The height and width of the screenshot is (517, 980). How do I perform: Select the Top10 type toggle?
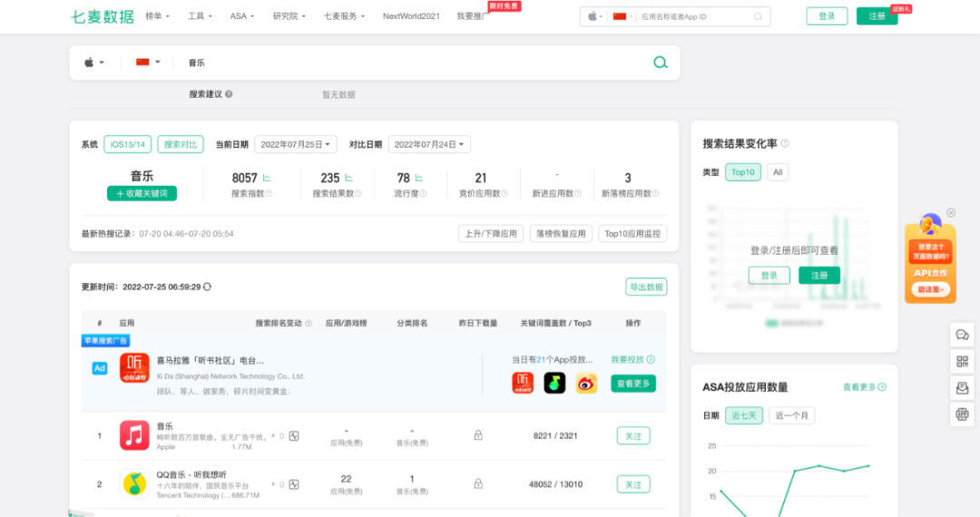click(x=743, y=172)
